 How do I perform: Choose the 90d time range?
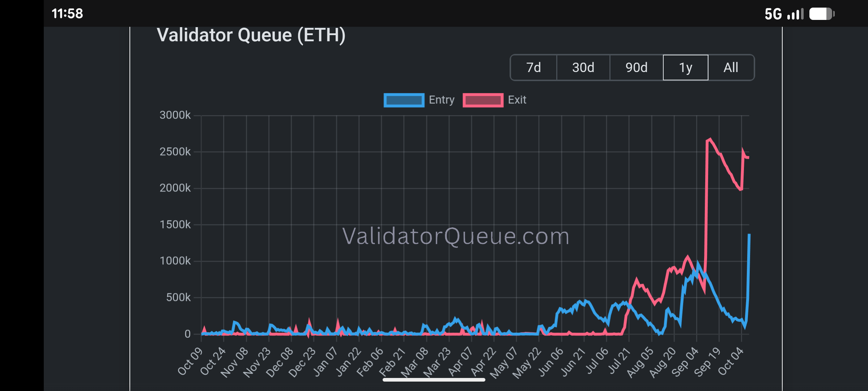(636, 68)
